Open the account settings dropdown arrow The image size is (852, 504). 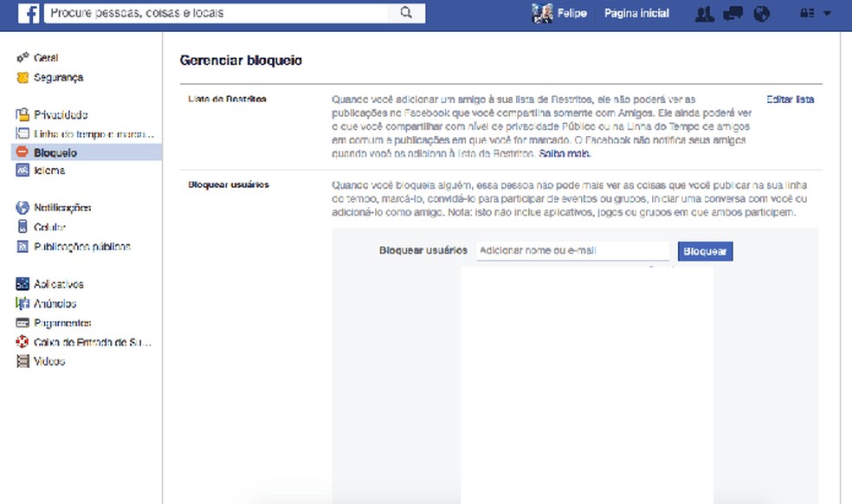pyautogui.click(x=826, y=13)
